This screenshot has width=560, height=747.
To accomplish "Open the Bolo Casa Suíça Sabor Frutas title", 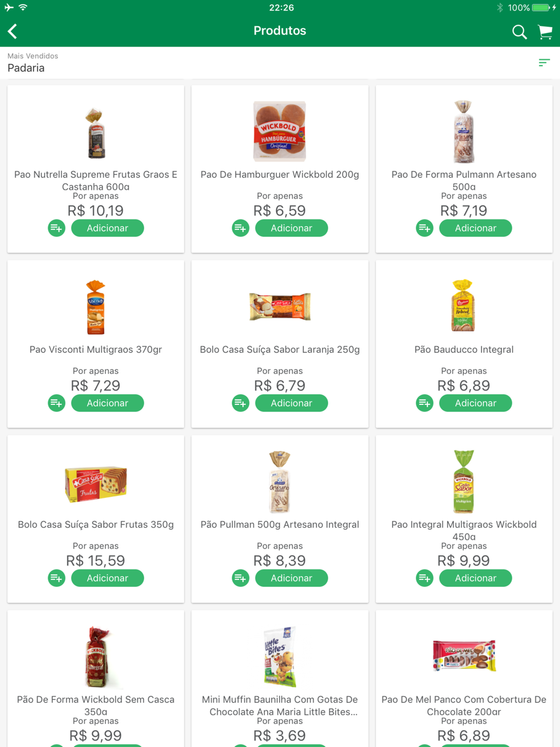I will tap(96, 525).
